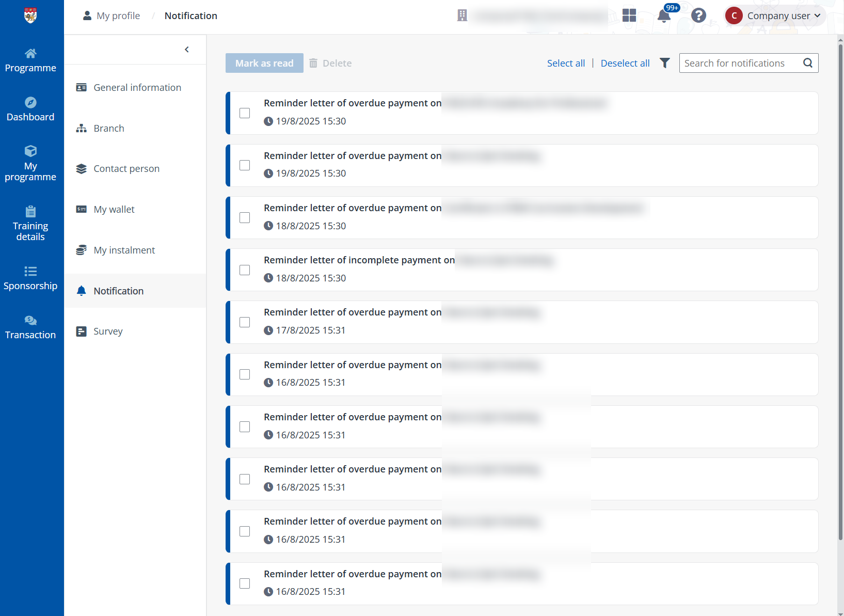Open Transaction from the left sidebar
This screenshot has width=844, height=616.
30,327
